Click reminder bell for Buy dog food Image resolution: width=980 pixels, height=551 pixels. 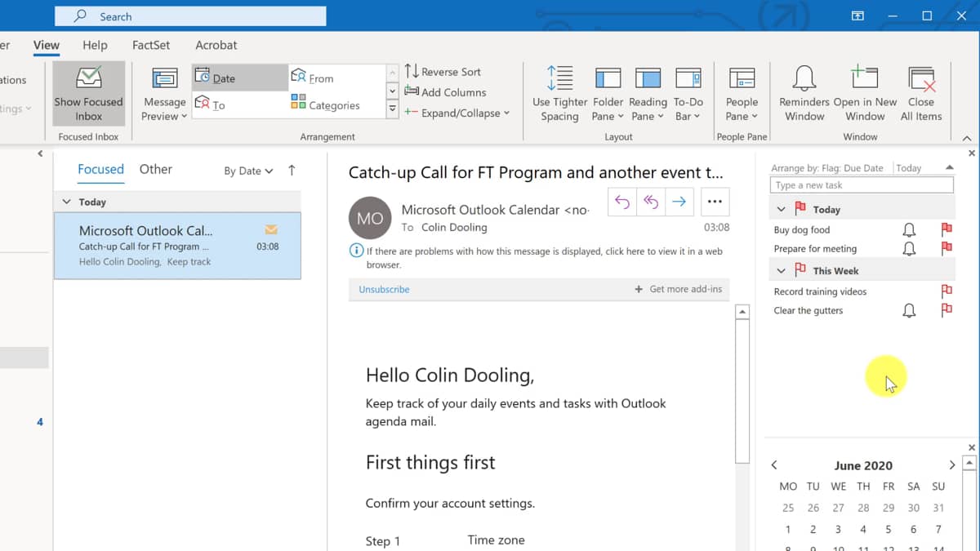(x=909, y=230)
